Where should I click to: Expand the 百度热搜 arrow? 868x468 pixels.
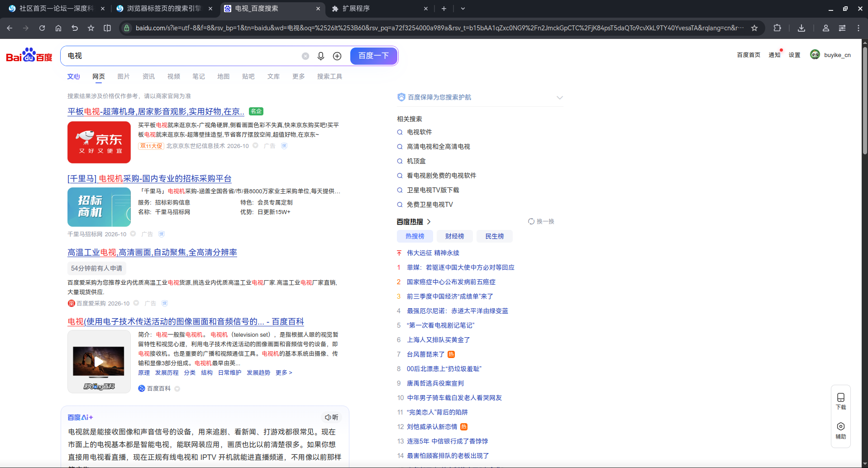pos(429,222)
